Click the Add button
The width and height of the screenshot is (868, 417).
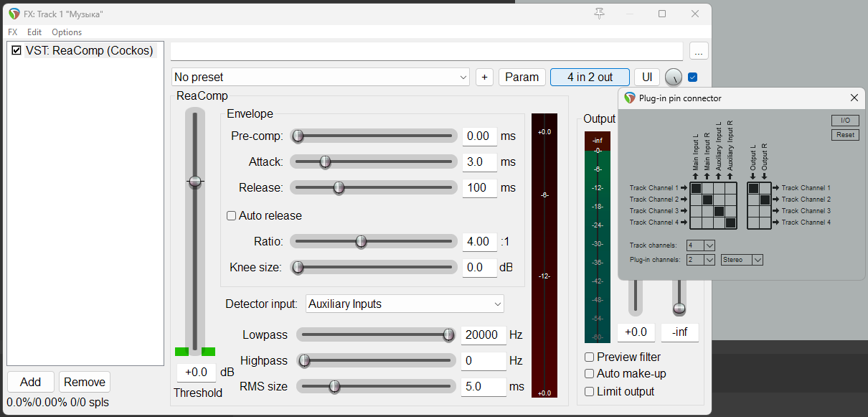(x=30, y=382)
